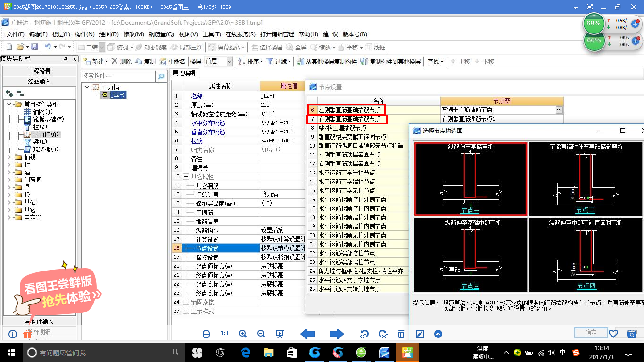Click the 复制 copy toolbar button
Image resolution: width=644 pixels, height=362 pixels.
pos(145,61)
